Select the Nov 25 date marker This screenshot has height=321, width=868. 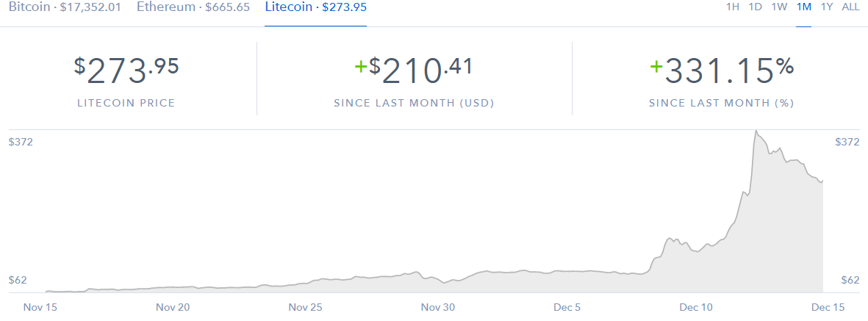[x=305, y=307]
